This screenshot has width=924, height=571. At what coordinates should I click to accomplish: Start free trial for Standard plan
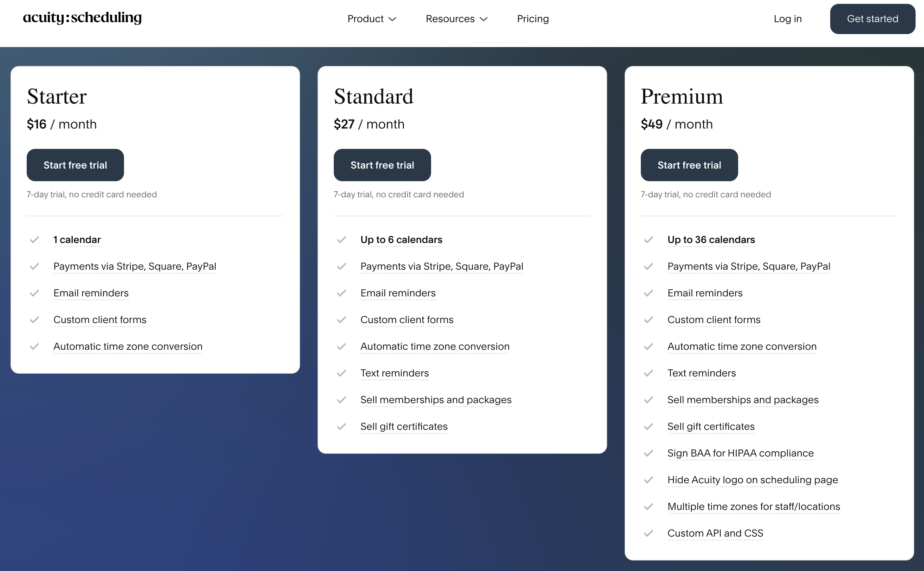click(382, 165)
